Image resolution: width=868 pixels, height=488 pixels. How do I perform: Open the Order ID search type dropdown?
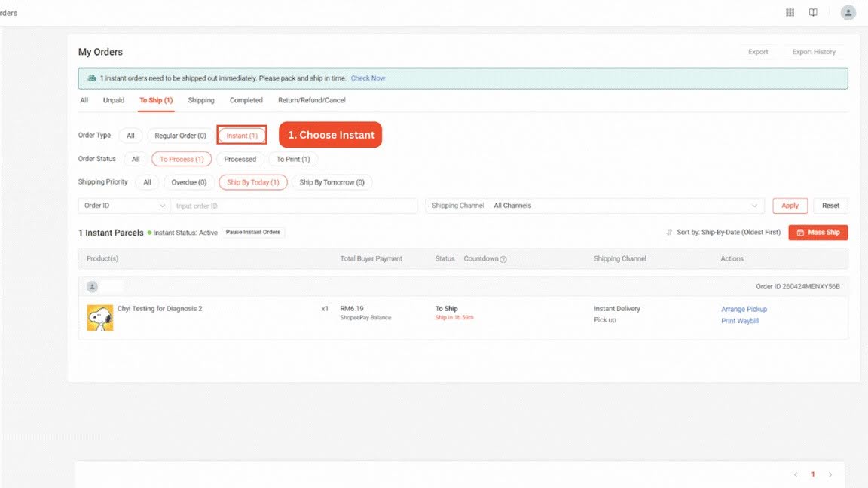pyautogui.click(x=124, y=206)
